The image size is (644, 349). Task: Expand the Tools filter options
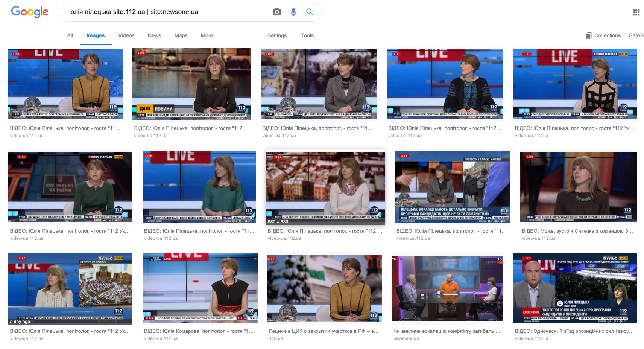point(307,35)
